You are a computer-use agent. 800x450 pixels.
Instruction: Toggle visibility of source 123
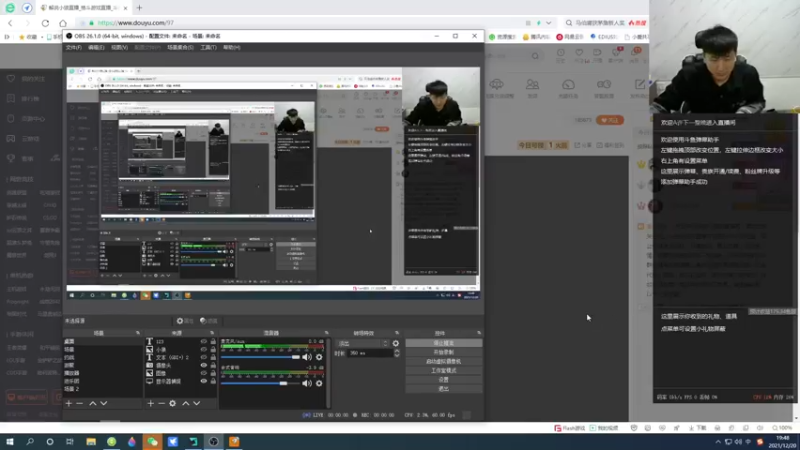[204, 341]
